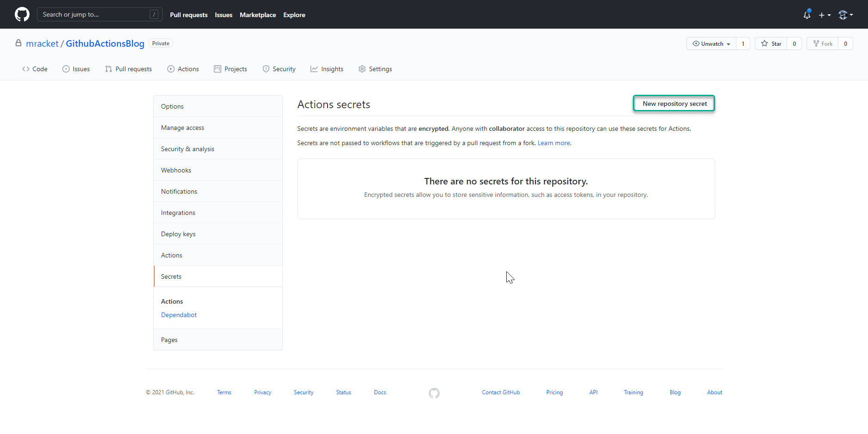Switch to the repository Security tab
Viewport: 868px width, 434px height.
point(279,69)
